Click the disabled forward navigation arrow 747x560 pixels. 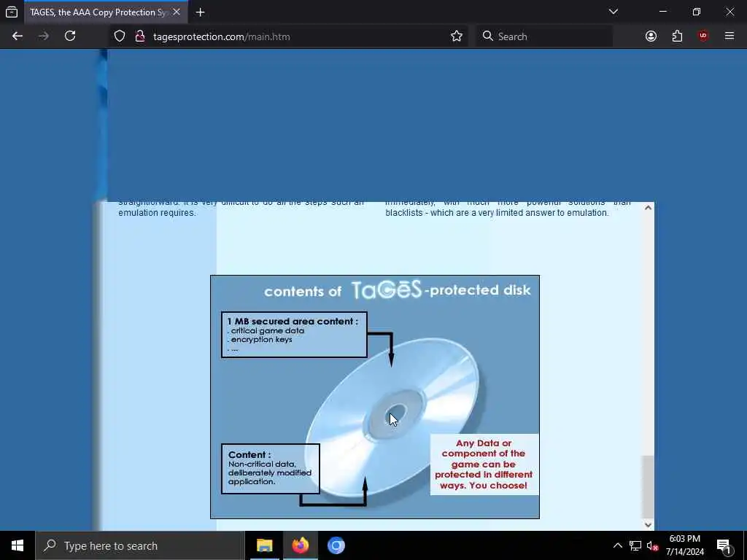44,36
